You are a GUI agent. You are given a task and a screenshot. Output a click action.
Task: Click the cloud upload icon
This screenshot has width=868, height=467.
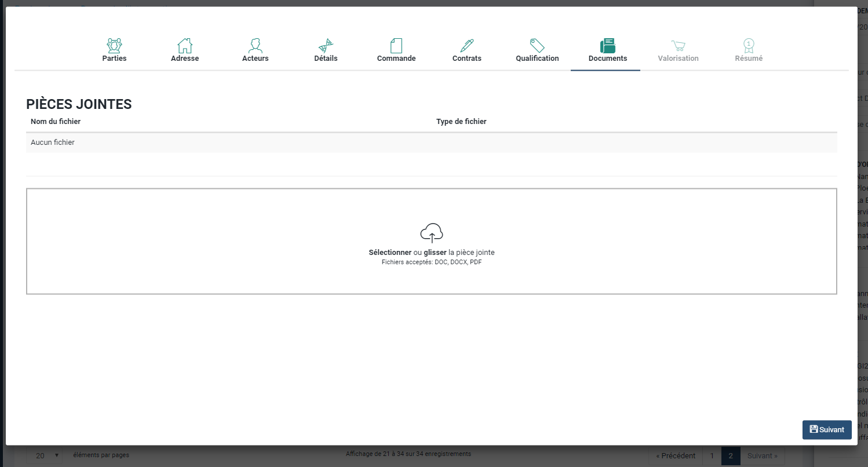(432, 233)
